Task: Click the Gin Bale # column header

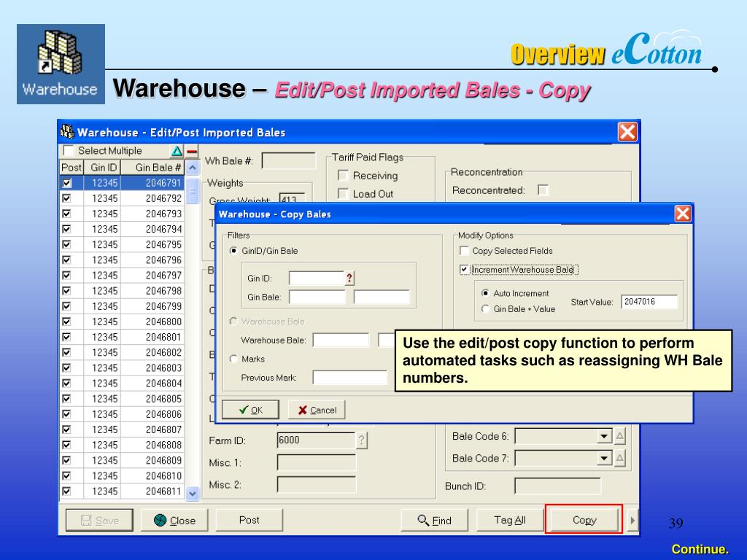Action: (153, 168)
